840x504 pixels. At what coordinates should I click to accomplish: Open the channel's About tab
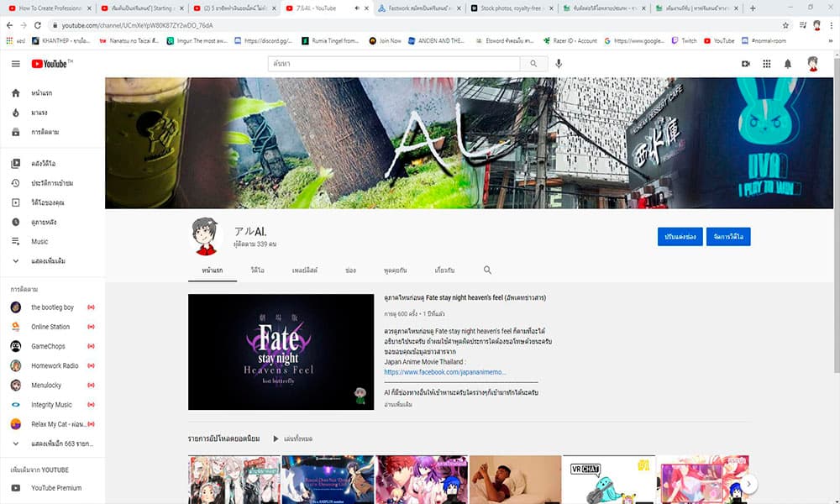444,270
